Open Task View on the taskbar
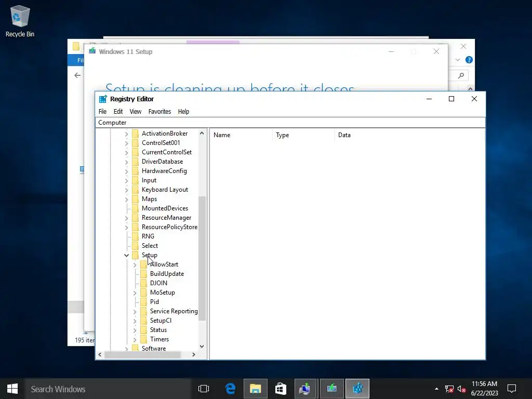 click(x=204, y=389)
